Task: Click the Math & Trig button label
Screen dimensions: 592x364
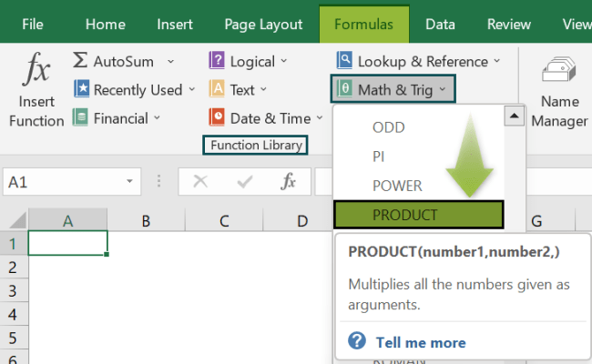Action: (x=395, y=90)
